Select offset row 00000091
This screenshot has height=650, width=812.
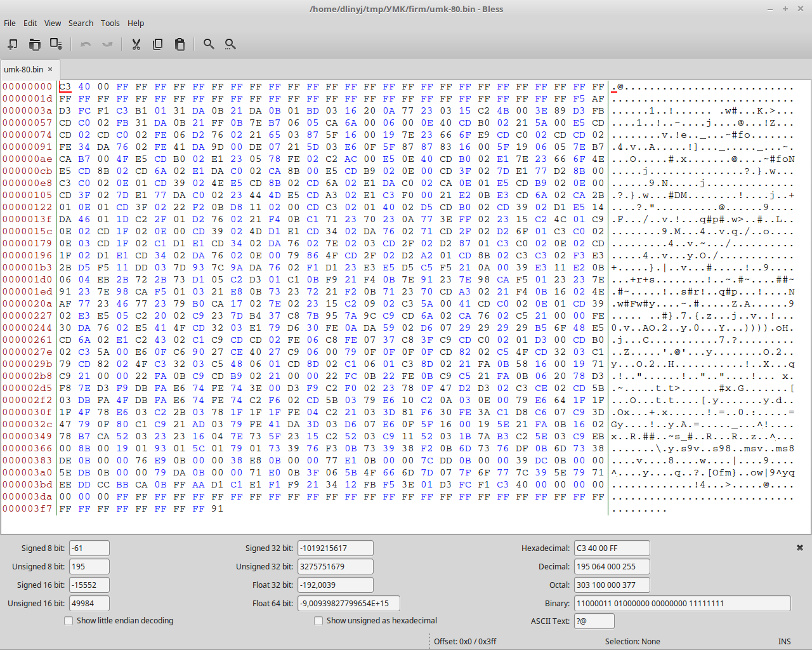coord(28,147)
